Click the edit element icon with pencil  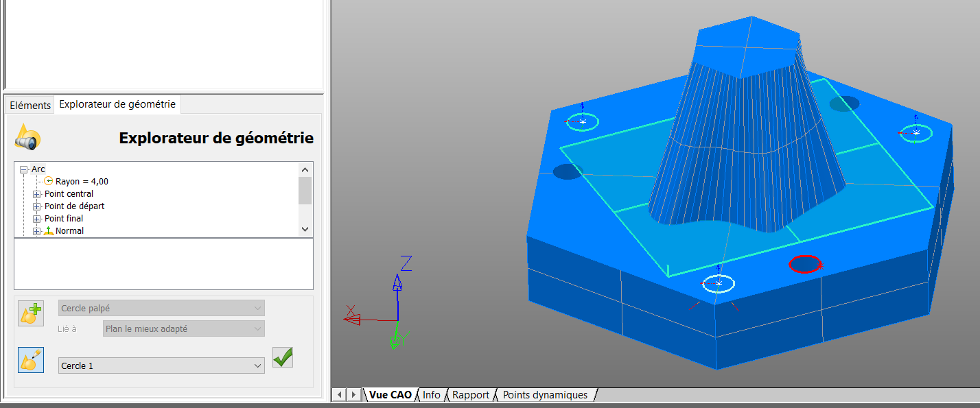(x=31, y=360)
